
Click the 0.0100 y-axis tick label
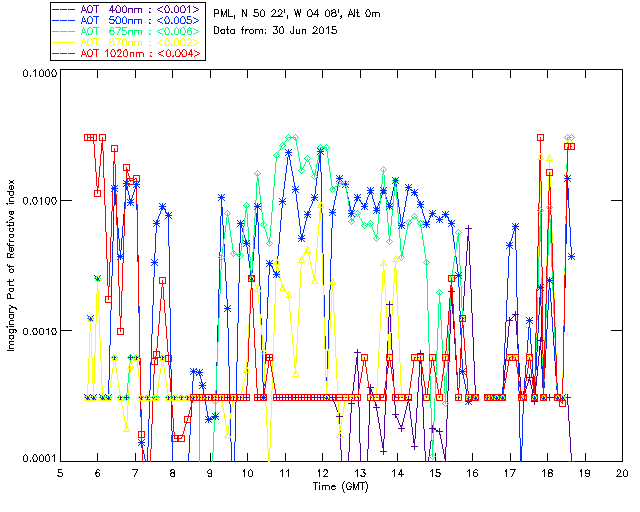pos(39,201)
